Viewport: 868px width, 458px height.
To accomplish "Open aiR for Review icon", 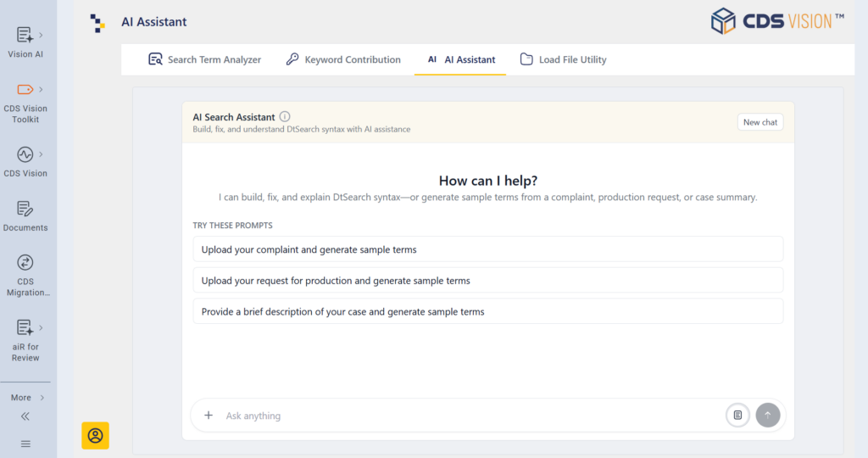I will pos(25,328).
